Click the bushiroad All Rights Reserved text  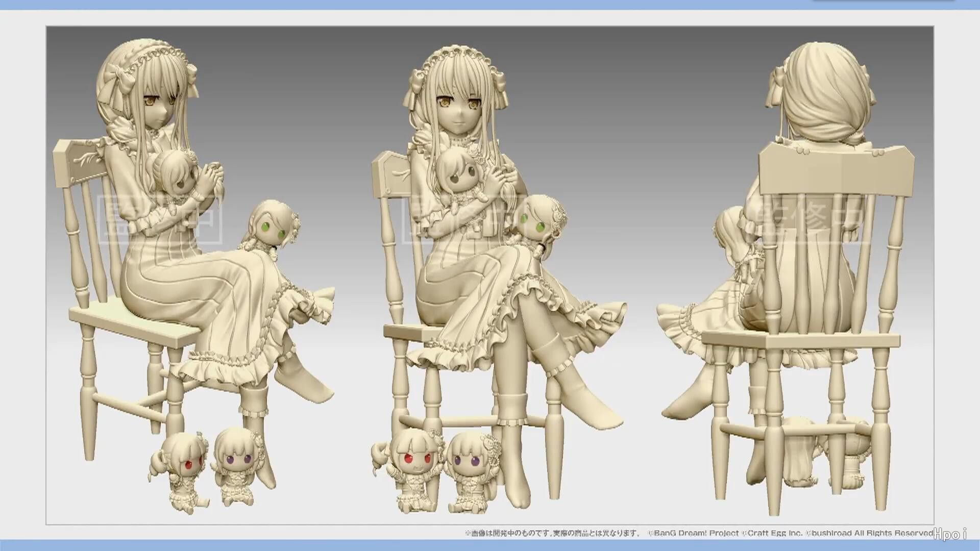tap(869, 533)
